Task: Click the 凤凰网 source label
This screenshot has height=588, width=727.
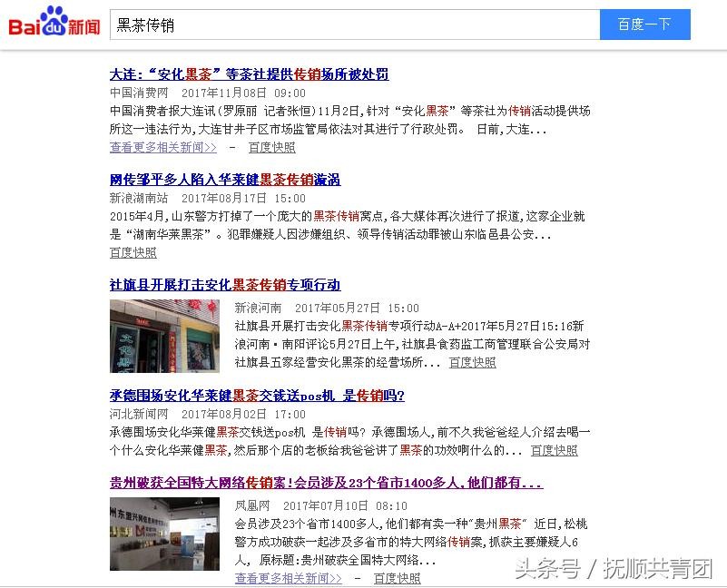Action: click(x=252, y=505)
